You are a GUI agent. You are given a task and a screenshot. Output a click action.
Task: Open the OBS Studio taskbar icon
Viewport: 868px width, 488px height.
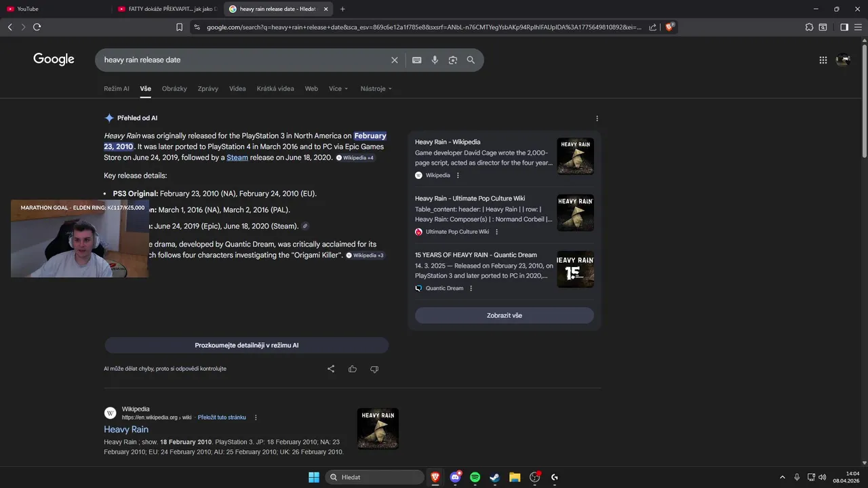(x=535, y=477)
